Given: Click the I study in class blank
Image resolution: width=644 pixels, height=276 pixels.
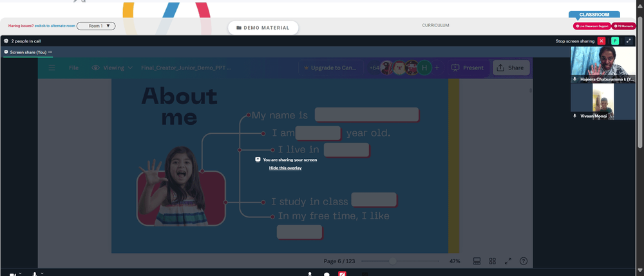Looking at the screenshot, I should [x=374, y=199].
